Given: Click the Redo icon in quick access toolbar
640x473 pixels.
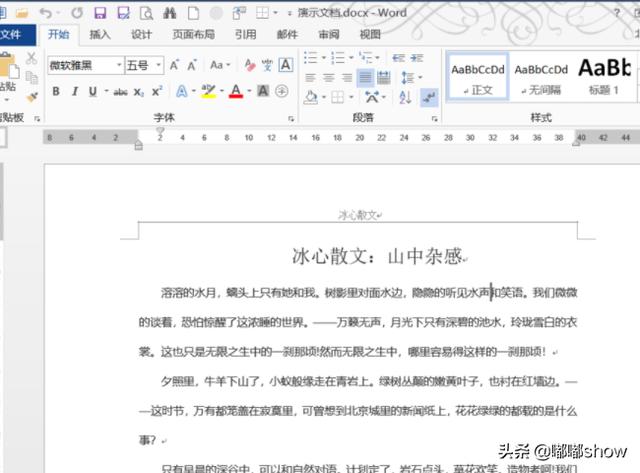Looking at the screenshot, I should point(77,13).
